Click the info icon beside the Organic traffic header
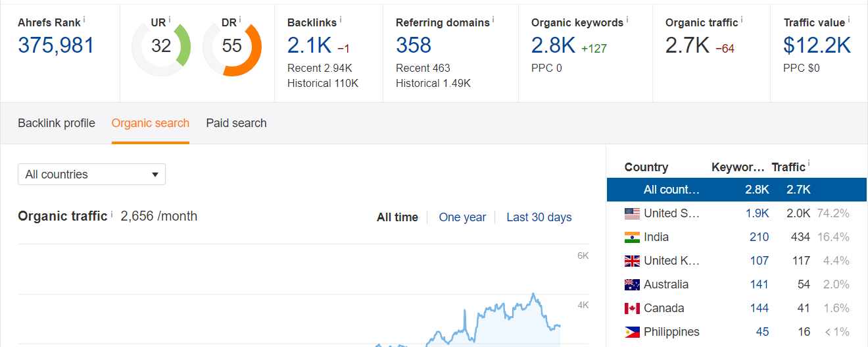This screenshot has height=347, width=868. [742, 20]
